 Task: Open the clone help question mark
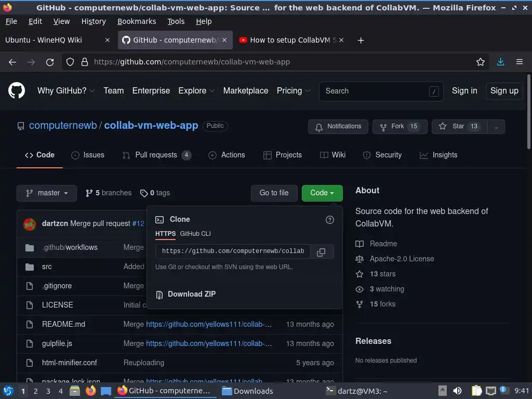coord(329,220)
